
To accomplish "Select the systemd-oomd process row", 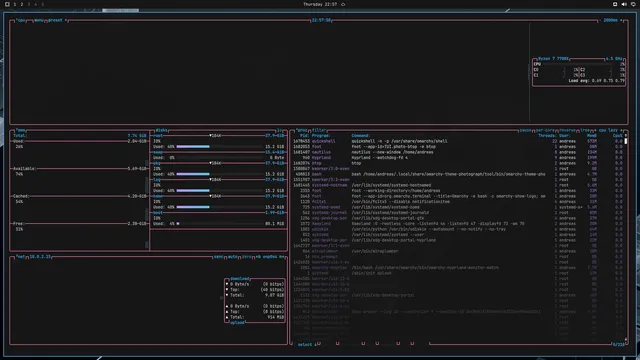I will click(457, 207).
